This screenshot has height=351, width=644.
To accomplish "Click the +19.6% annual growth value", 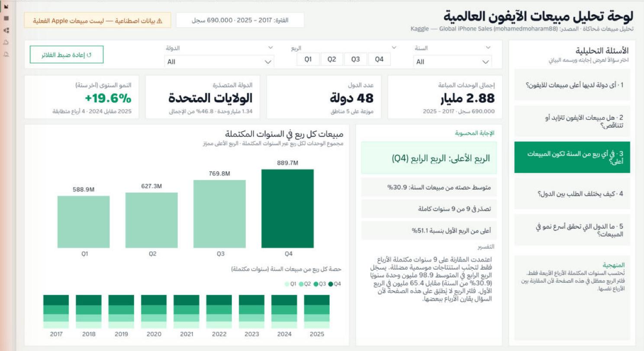I will pos(108,99).
